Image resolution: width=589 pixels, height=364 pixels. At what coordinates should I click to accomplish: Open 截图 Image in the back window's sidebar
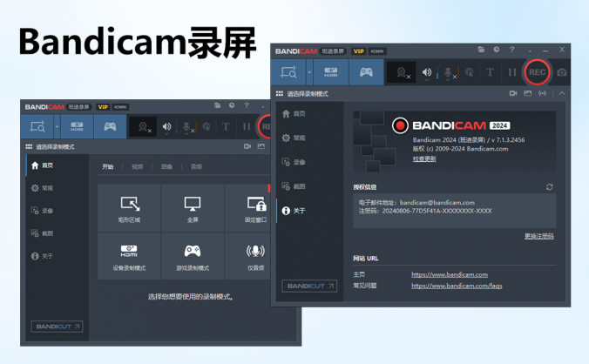[x=58, y=233]
